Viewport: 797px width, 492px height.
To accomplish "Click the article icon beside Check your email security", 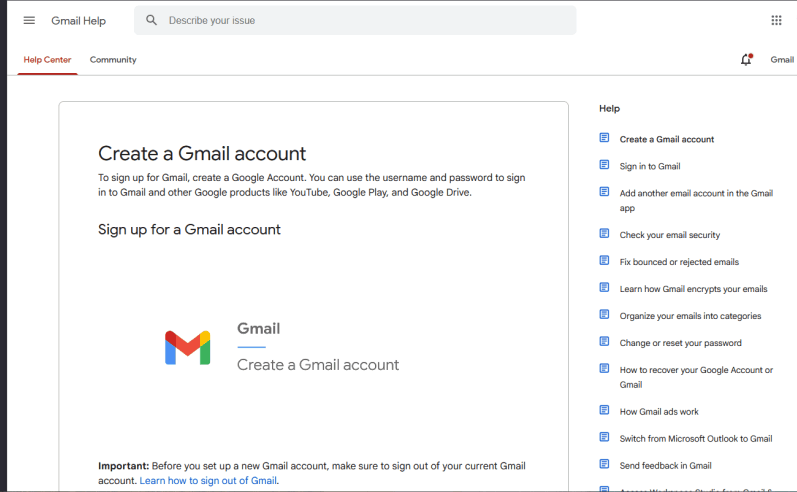I will click(x=604, y=234).
